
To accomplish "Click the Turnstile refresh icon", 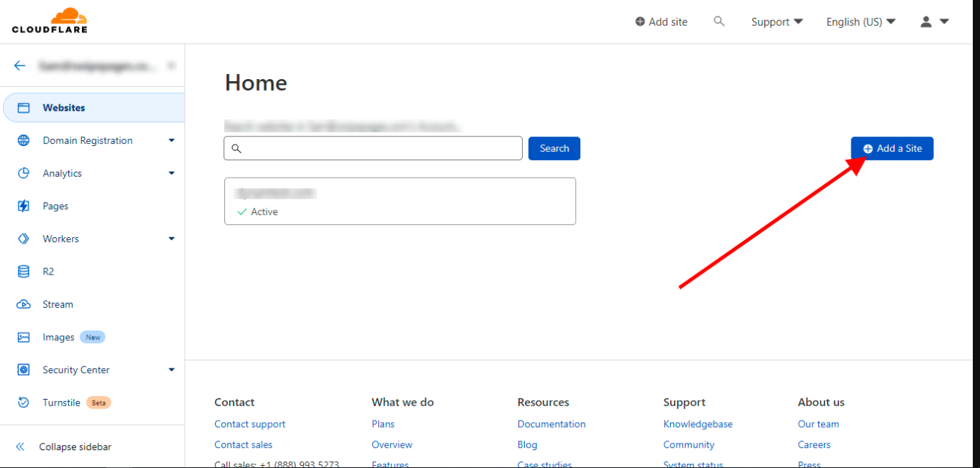I will click(24, 403).
